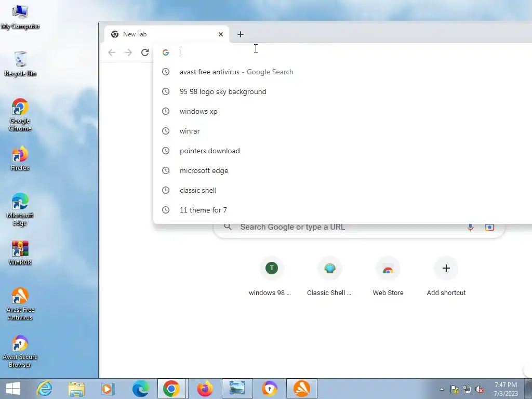Screen dimensions: 532x399
Task: Click the muted volume tray icon
Action: [480, 390]
